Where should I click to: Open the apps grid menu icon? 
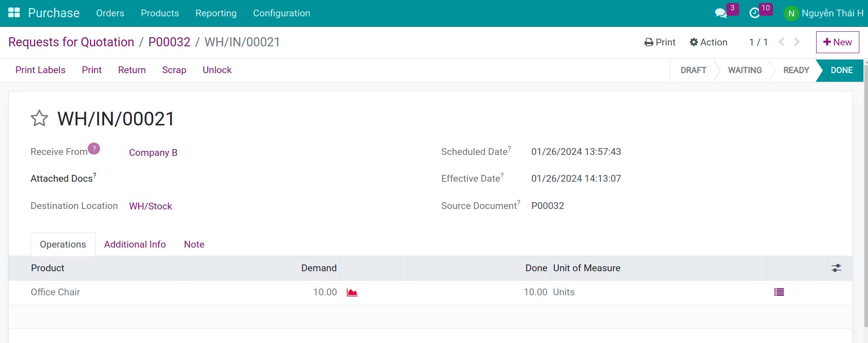[x=14, y=13]
